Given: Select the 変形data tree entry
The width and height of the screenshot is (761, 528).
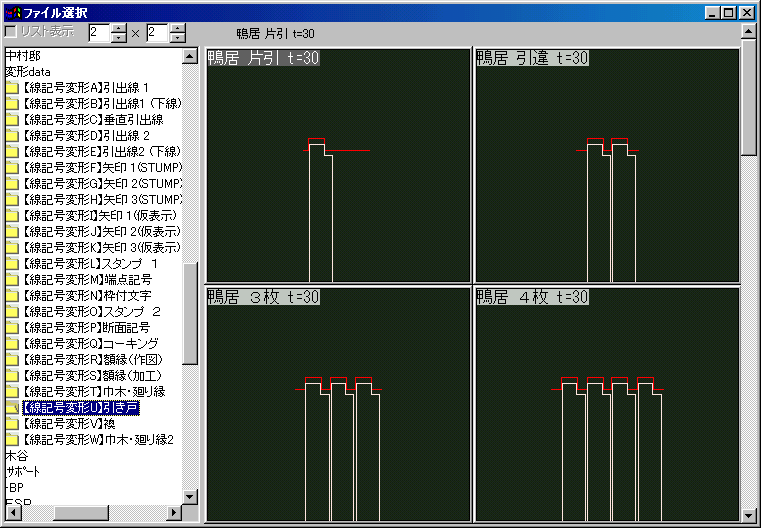Looking at the screenshot, I should pos(28,72).
